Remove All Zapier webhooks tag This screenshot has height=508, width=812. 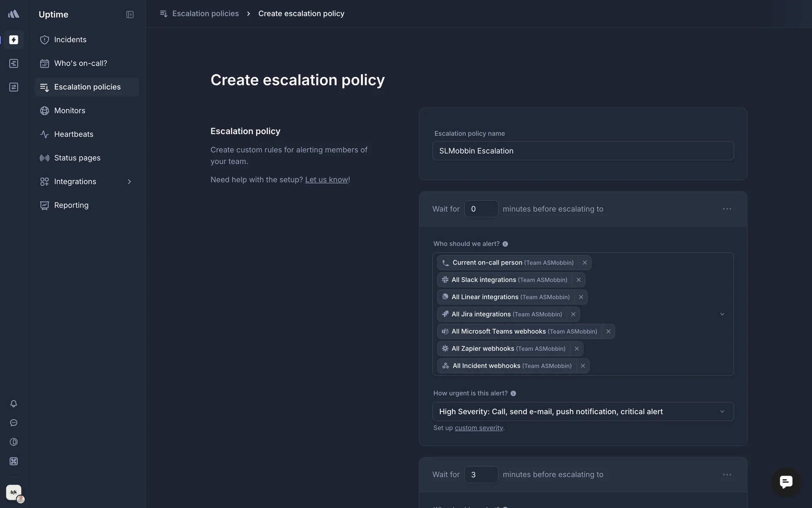576,348
